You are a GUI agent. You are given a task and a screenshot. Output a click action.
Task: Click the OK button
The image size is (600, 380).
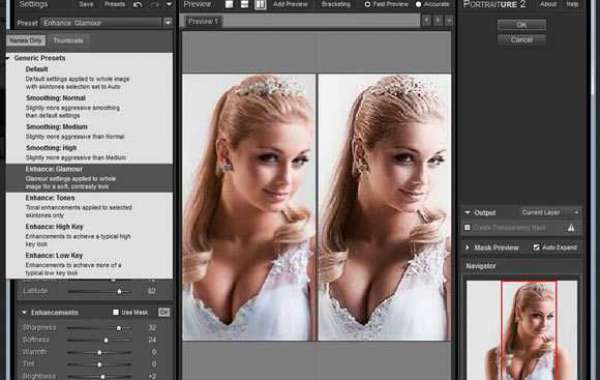click(x=522, y=25)
